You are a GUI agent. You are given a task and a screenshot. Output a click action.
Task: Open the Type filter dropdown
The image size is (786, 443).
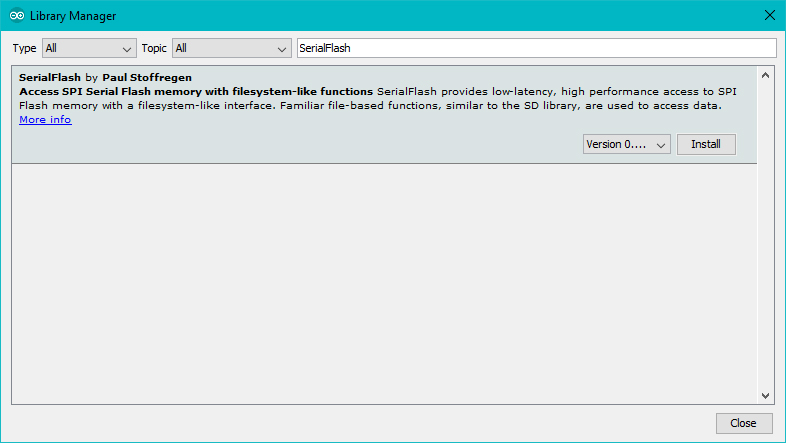[x=89, y=48]
